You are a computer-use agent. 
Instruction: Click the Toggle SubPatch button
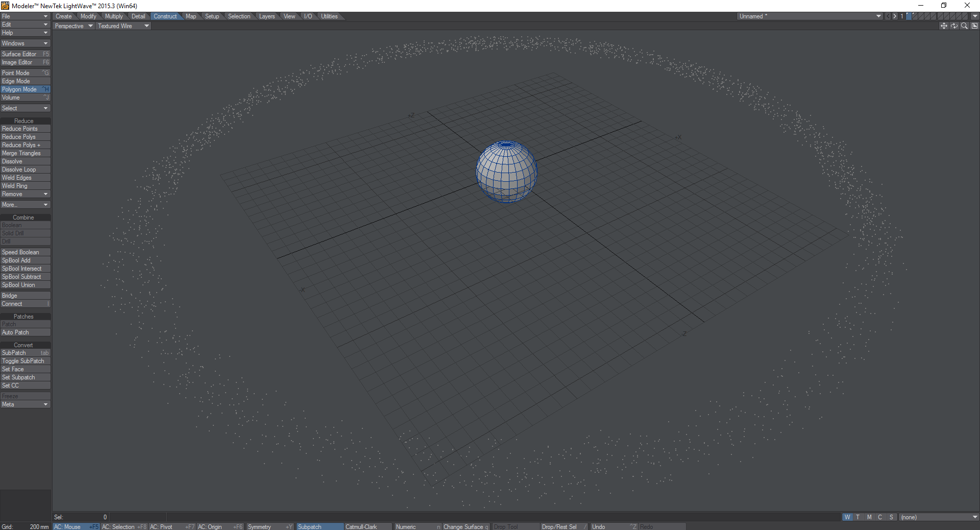tap(22, 360)
